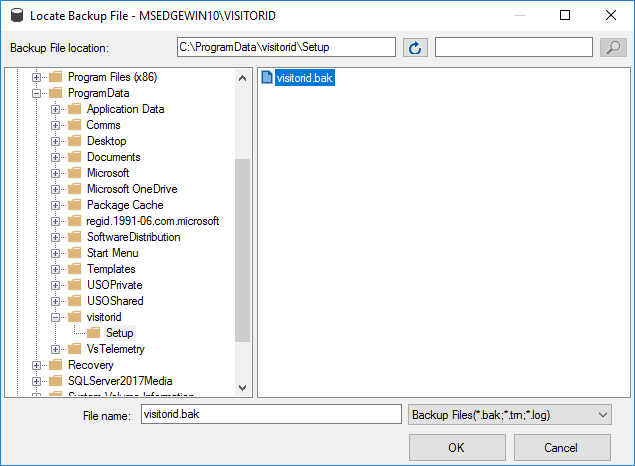This screenshot has width=635, height=466.
Task: Select the Recovery folder in tree
Action: coord(90,365)
